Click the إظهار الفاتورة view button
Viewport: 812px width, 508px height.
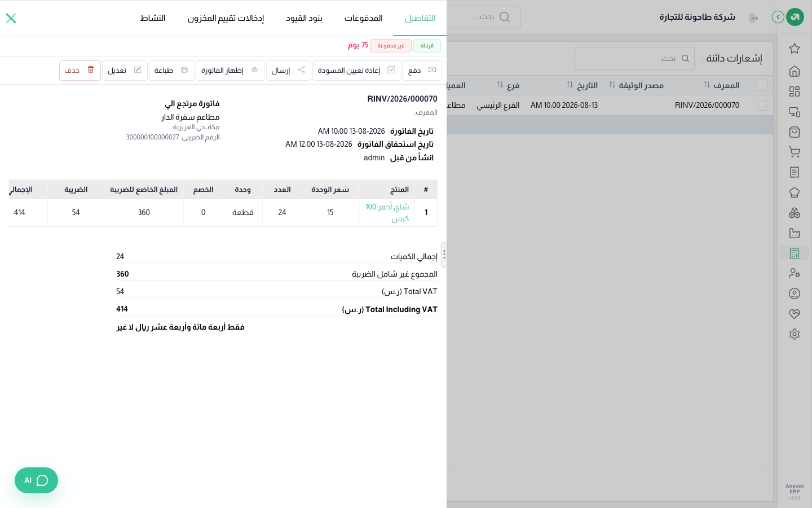coord(230,71)
